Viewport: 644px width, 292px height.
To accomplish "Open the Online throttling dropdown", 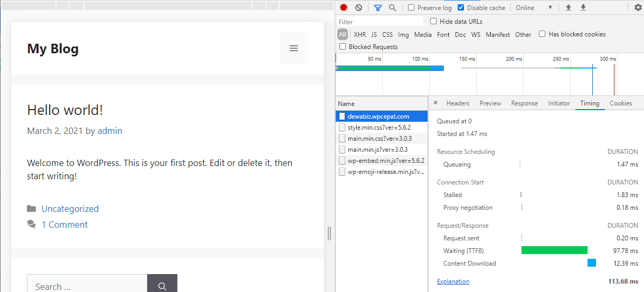I will pos(534,8).
